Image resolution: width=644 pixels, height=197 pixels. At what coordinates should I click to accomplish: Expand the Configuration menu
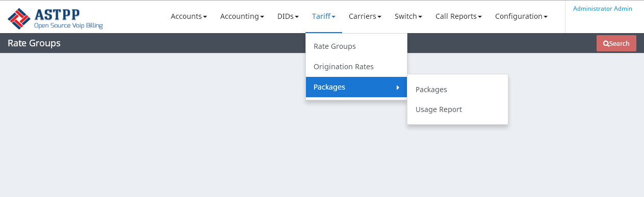(x=521, y=16)
